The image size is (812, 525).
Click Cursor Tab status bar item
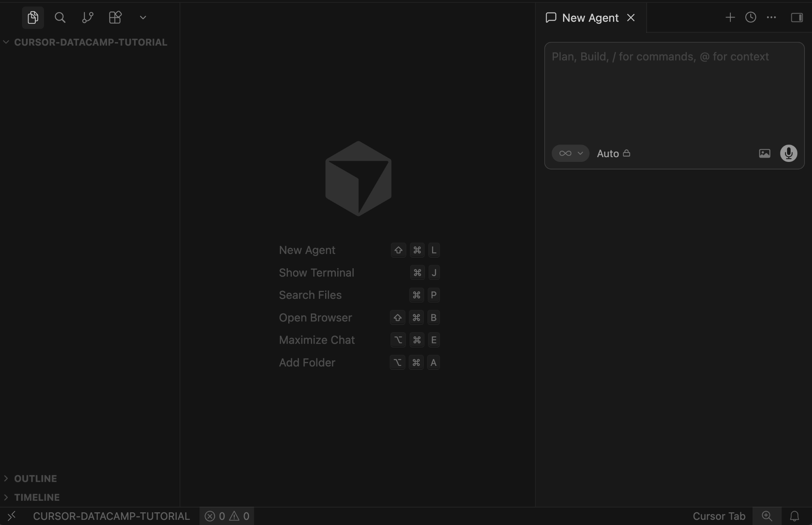tap(719, 516)
